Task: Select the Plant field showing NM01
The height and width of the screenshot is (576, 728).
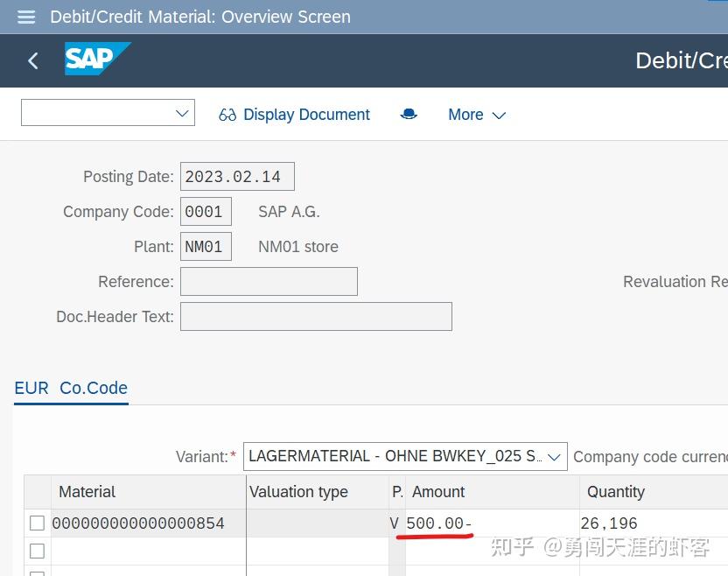Action: [206, 246]
